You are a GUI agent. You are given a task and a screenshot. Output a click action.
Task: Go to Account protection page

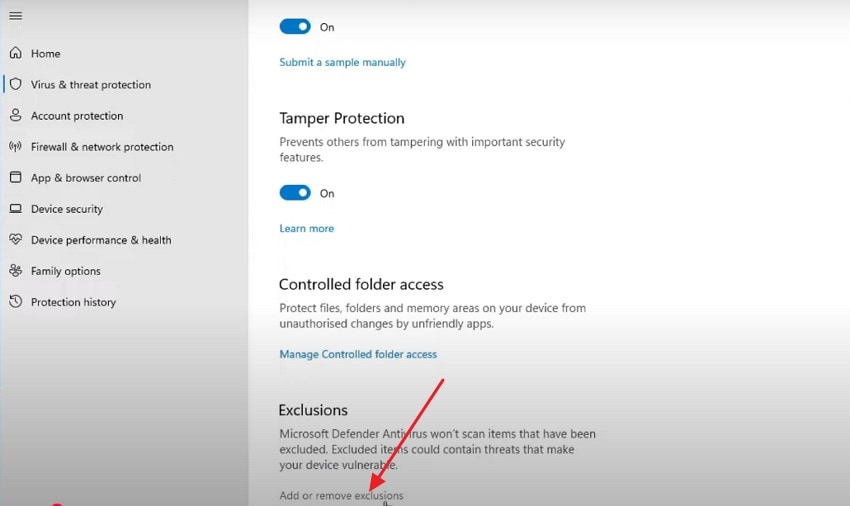click(77, 116)
